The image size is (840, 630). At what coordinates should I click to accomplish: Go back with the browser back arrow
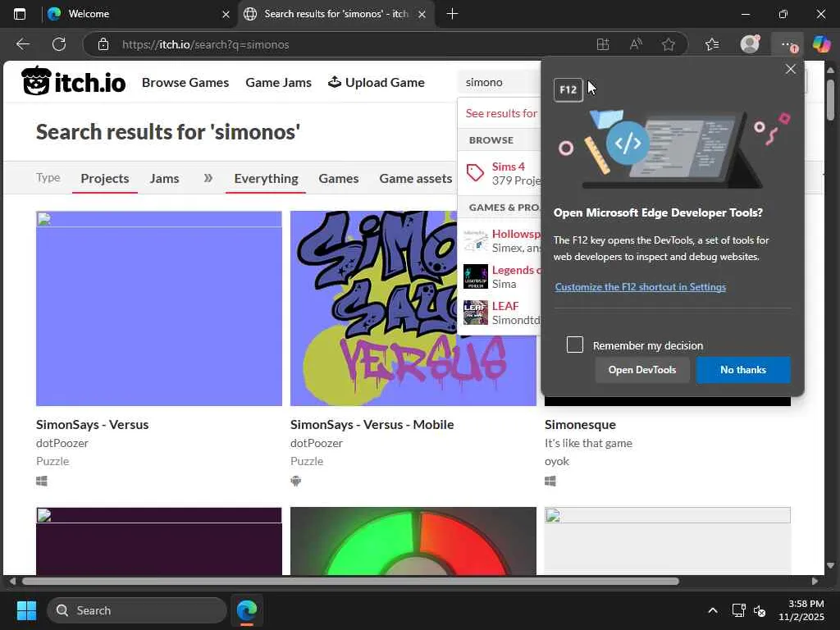tap(23, 44)
